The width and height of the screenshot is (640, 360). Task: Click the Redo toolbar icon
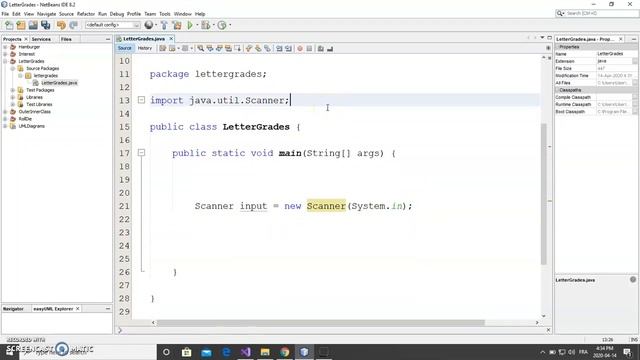73,25
